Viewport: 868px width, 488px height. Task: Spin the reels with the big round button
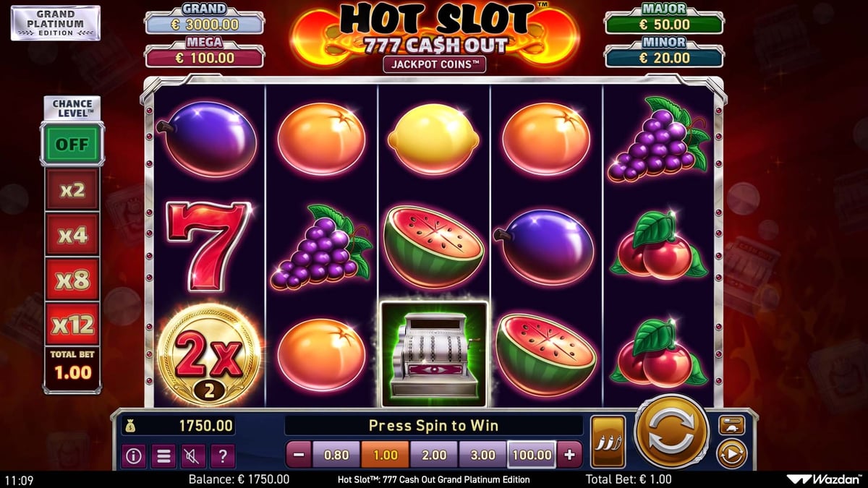click(672, 432)
